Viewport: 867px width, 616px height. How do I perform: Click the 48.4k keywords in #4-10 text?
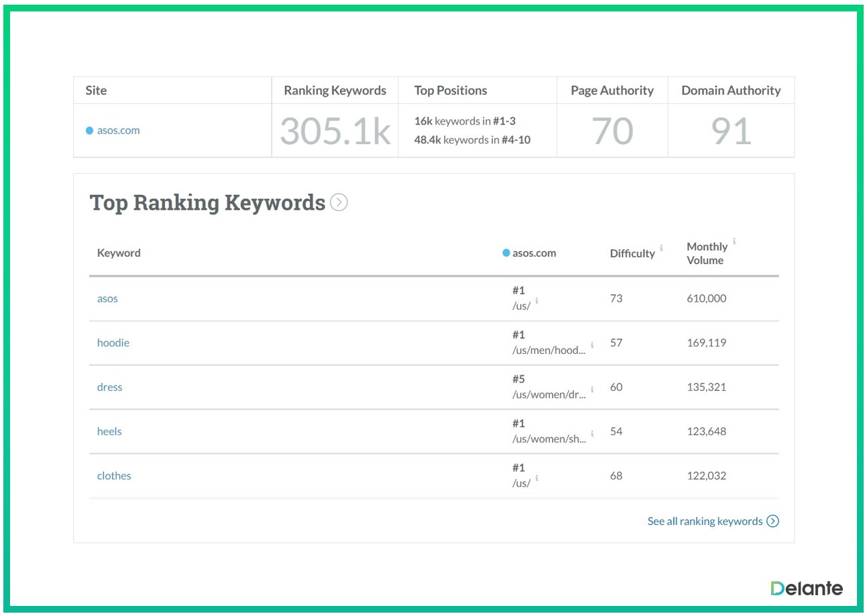[472, 140]
